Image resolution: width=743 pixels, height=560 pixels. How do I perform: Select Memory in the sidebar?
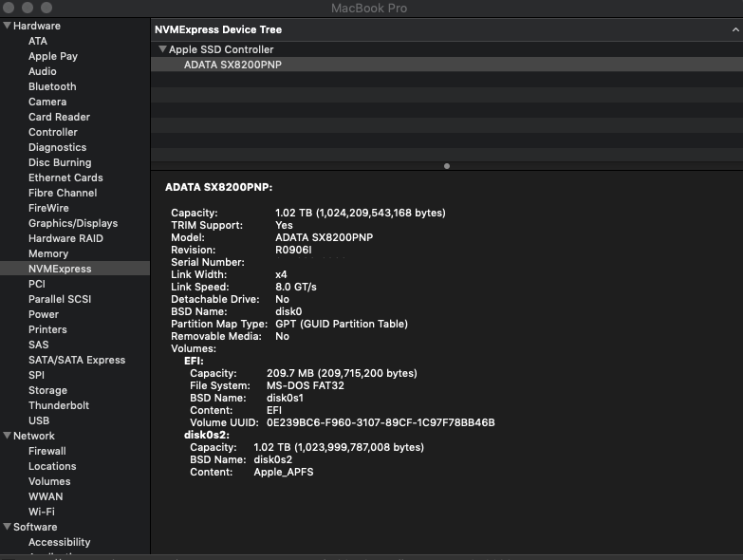point(48,253)
